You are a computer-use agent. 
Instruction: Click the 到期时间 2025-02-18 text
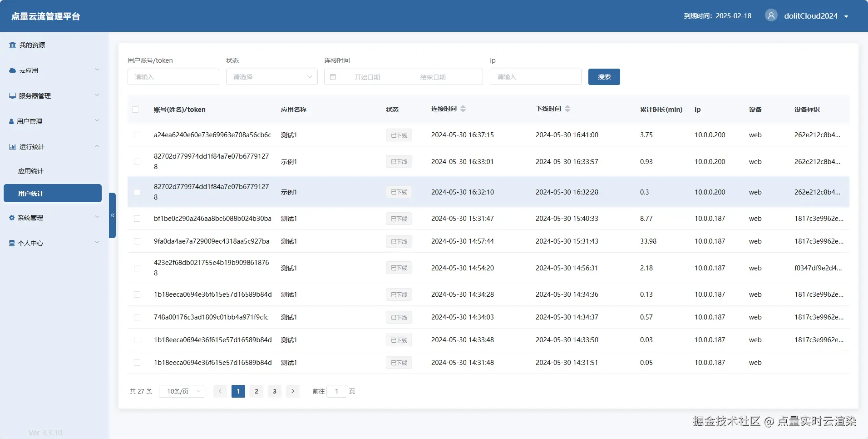point(718,16)
